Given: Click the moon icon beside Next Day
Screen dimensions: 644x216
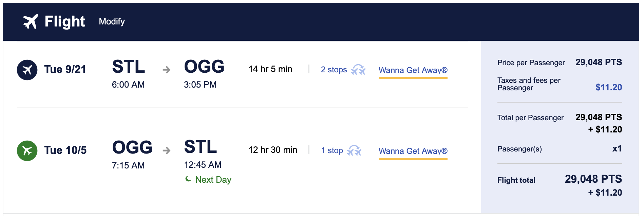Looking at the screenshot, I should pyautogui.click(x=188, y=179).
